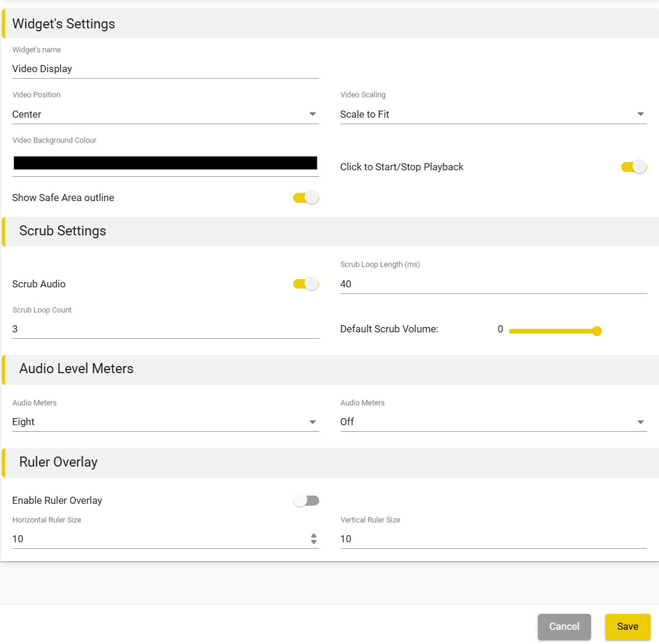Expand the Audio Meters dropdown set to Off
The width and height of the screenshot is (659, 644).
494,422
